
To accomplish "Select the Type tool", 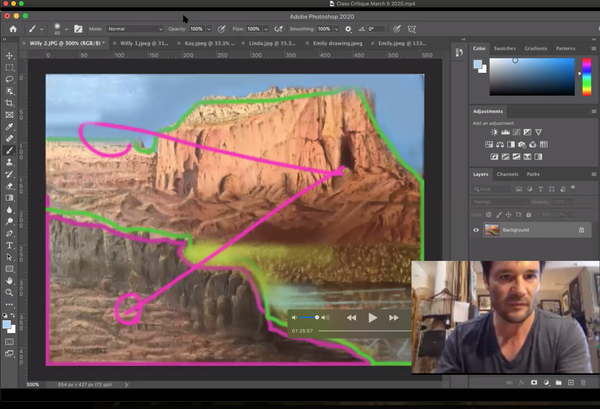I will 10,245.
